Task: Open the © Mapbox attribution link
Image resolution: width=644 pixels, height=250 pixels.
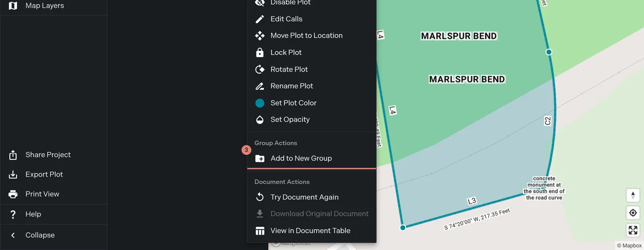Action: coord(629,246)
